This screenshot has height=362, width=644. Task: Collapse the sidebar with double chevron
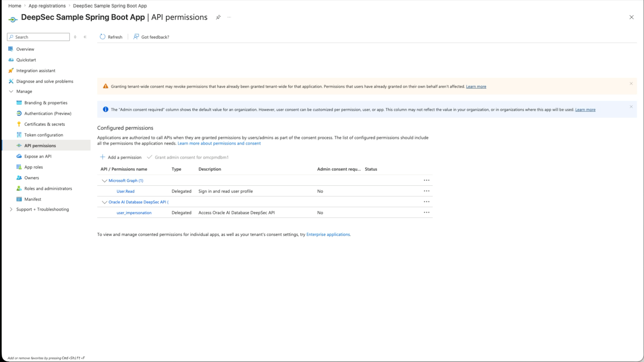tap(85, 37)
